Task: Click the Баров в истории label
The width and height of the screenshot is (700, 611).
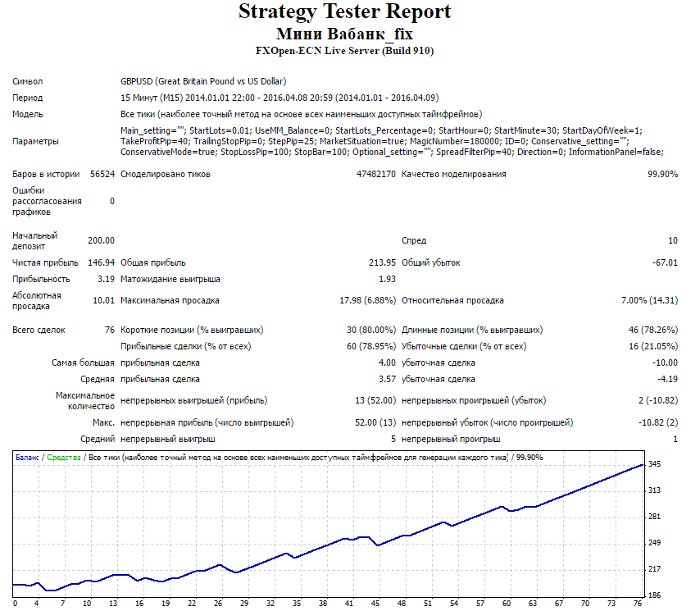Action: coord(46,174)
